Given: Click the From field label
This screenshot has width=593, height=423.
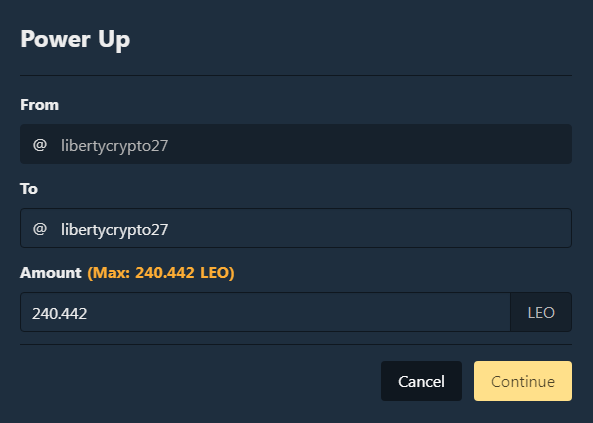Looking at the screenshot, I should (x=40, y=105).
